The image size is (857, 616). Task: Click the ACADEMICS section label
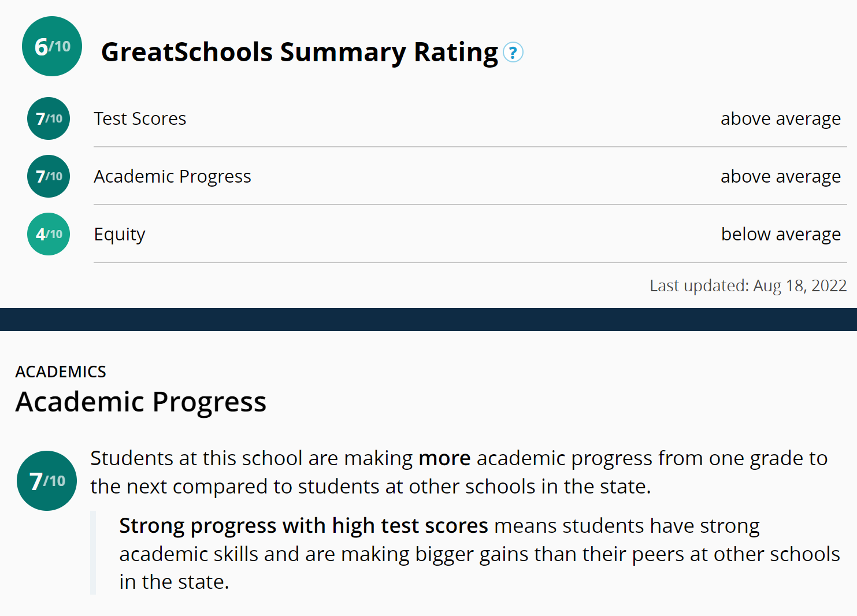[61, 372]
